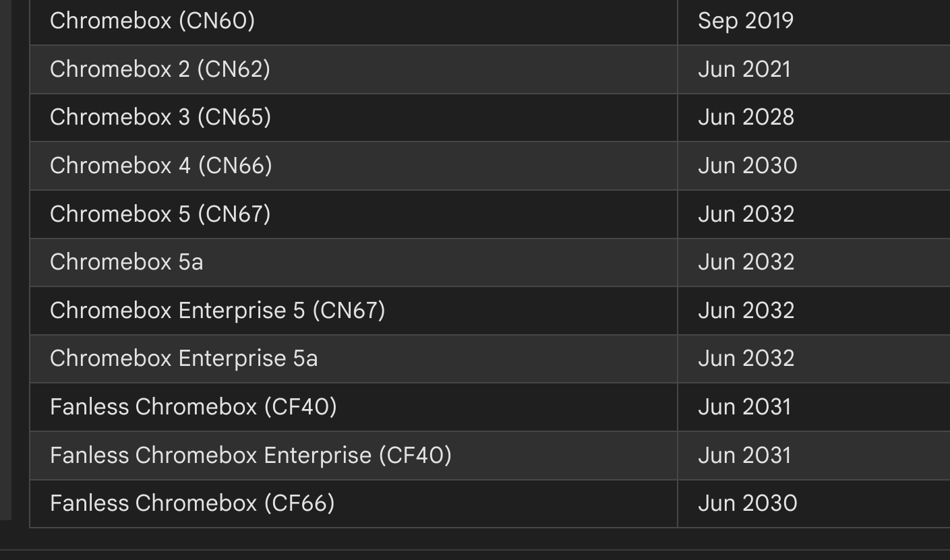The height and width of the screenshot is (560, 950).
Task: Select Jun 2032 date for Chromebox Enterprise 5a
Action: click(x=746, y=359)
